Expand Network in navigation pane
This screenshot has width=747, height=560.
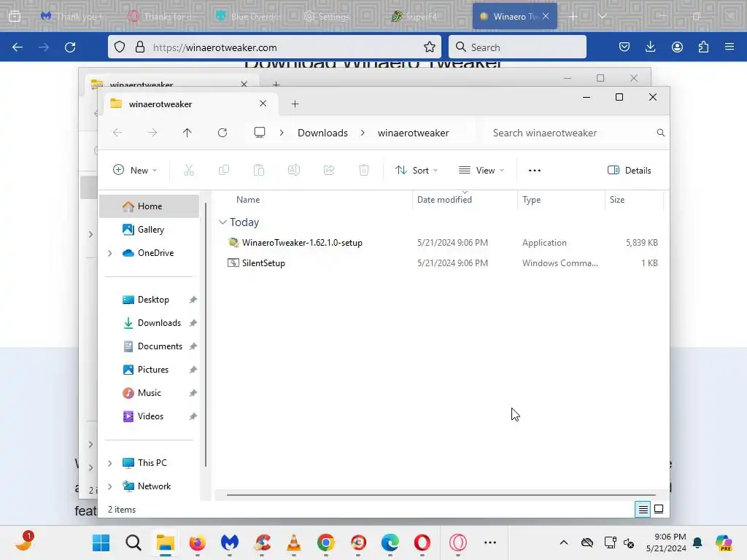[x=110, y=486]
